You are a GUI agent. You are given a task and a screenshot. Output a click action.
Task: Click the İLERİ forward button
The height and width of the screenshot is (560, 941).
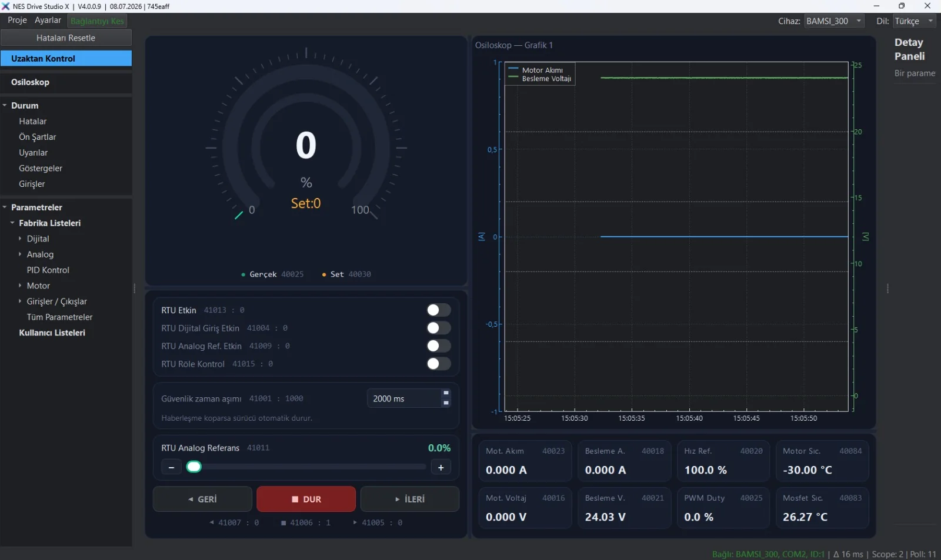click(x=410, y=499)
